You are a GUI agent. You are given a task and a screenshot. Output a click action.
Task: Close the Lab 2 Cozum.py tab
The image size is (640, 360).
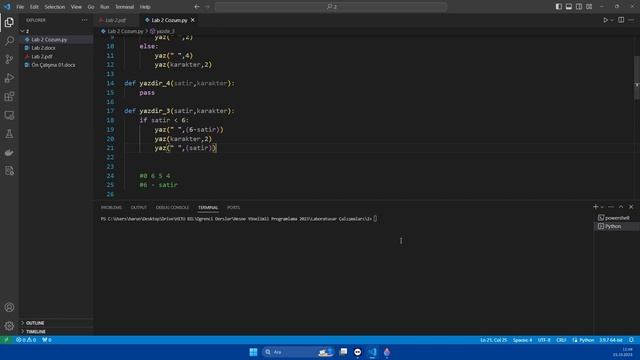tap(193, 20)
